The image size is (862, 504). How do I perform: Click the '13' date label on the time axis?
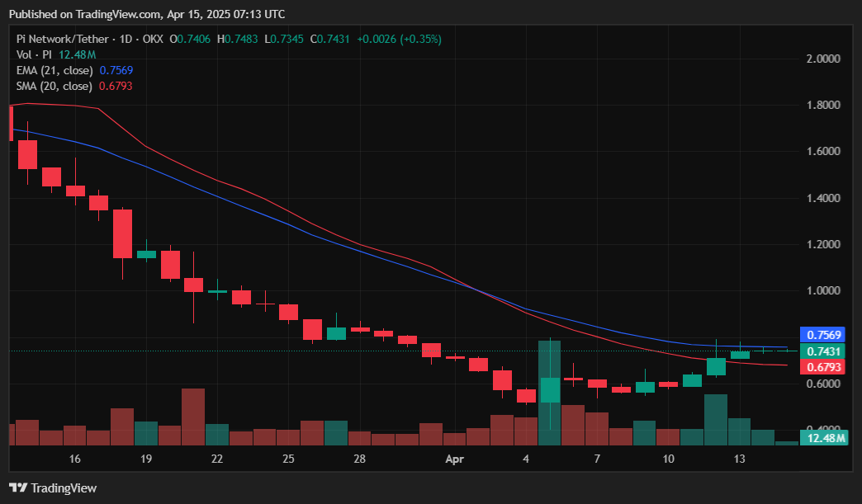(x=740, y=459)
